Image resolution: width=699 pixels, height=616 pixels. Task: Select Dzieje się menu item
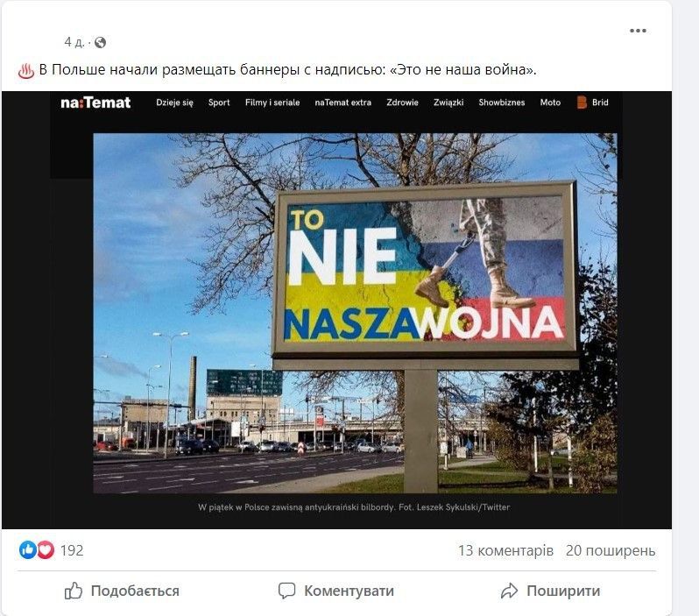coord(175,103)
